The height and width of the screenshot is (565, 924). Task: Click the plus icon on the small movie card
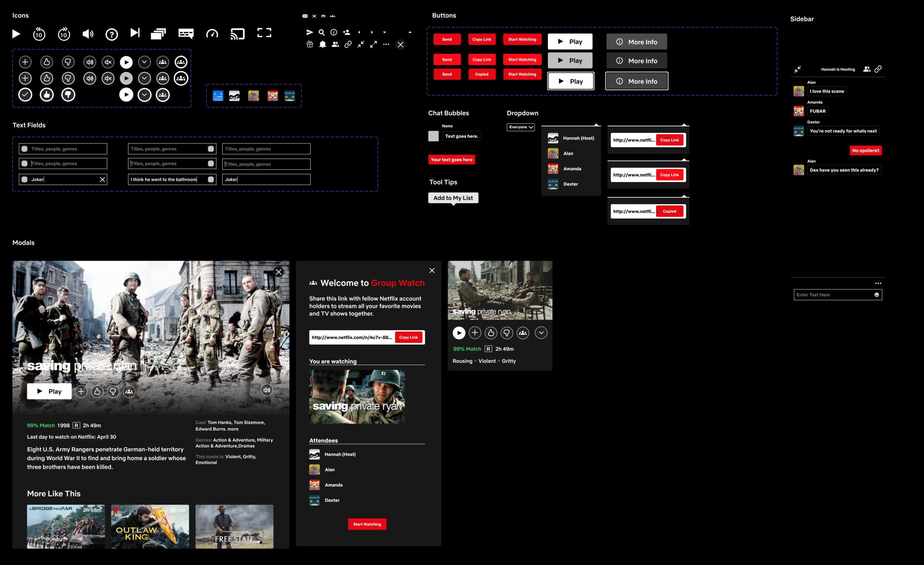click(475, 333)
